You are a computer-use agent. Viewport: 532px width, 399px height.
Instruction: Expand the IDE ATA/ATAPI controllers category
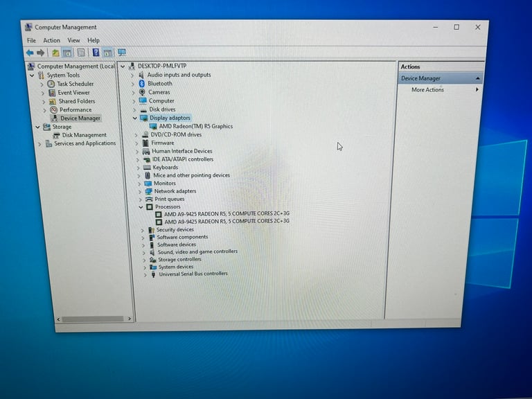tap(137, 159)
